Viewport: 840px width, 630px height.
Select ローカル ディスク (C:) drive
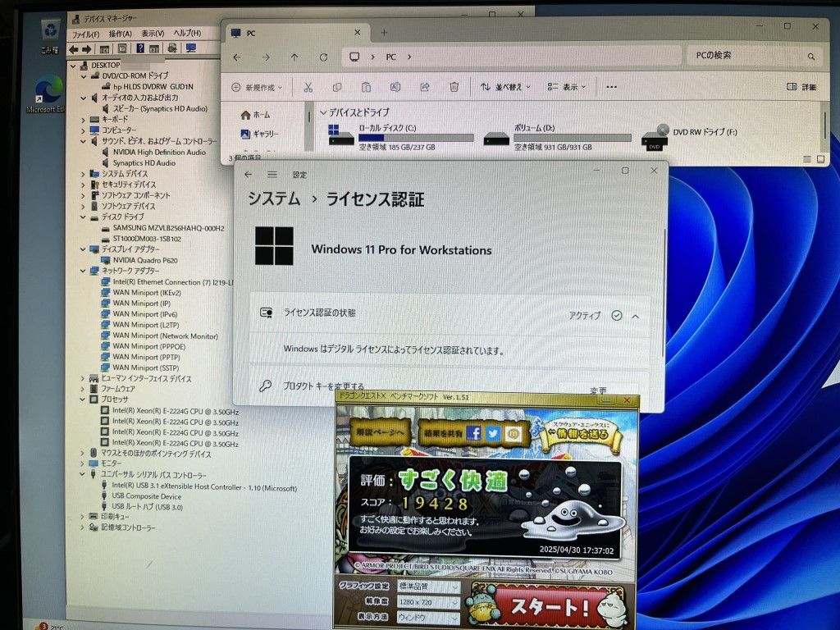coord(400,137)
